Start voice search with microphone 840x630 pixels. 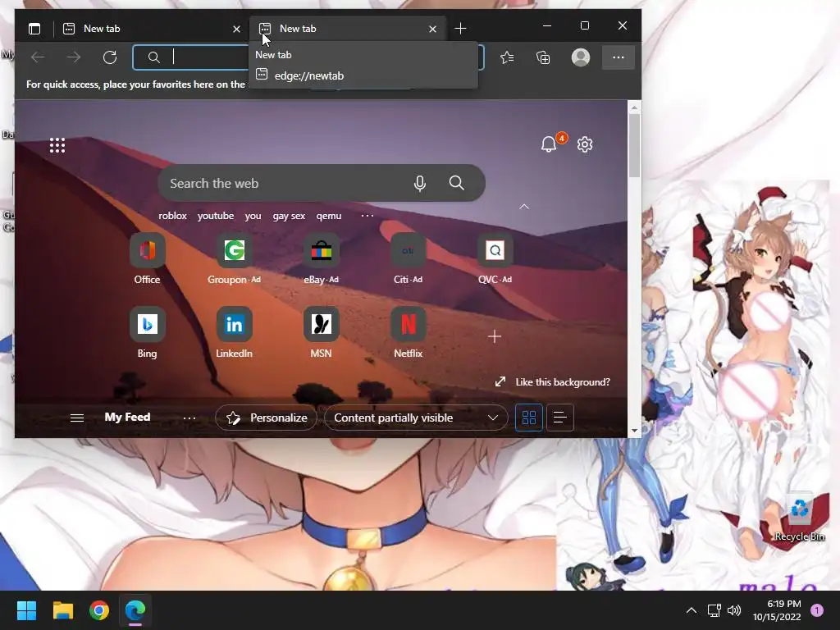click(x=420, y=183)
